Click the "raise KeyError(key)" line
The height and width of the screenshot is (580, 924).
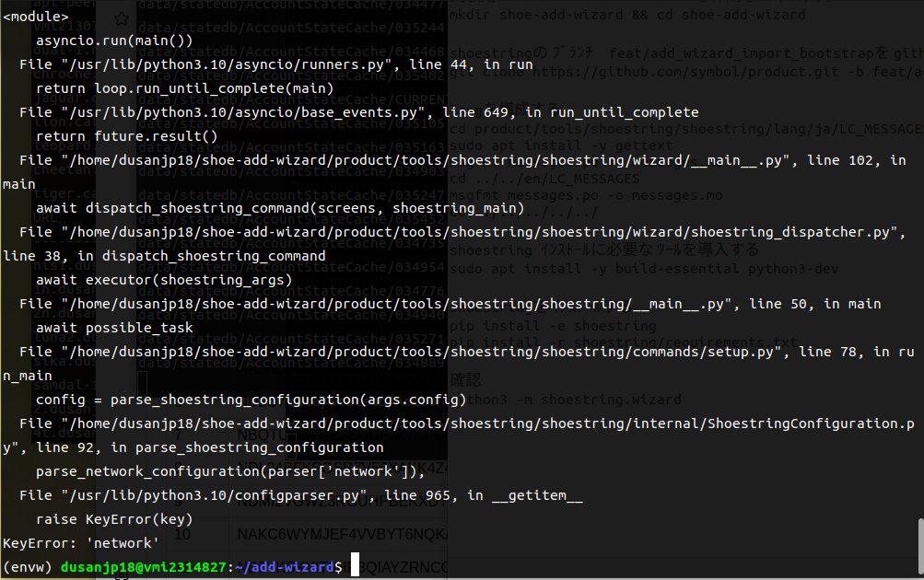point(114,518)
